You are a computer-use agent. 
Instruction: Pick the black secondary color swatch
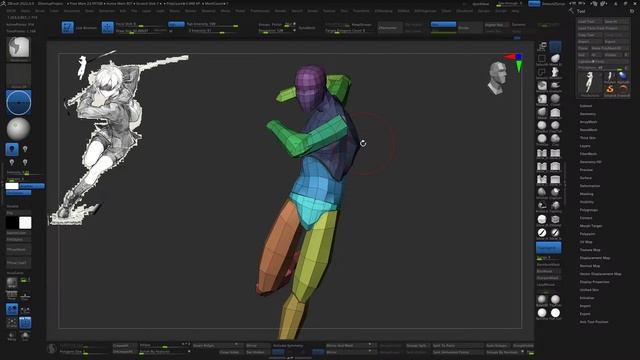pyautogui.click(x=12, y=222)
